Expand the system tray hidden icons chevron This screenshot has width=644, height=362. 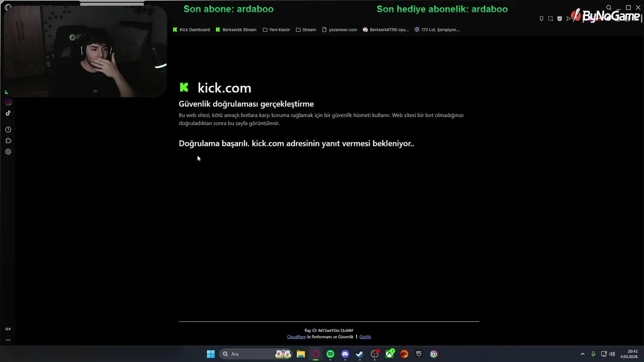(583, 354)
